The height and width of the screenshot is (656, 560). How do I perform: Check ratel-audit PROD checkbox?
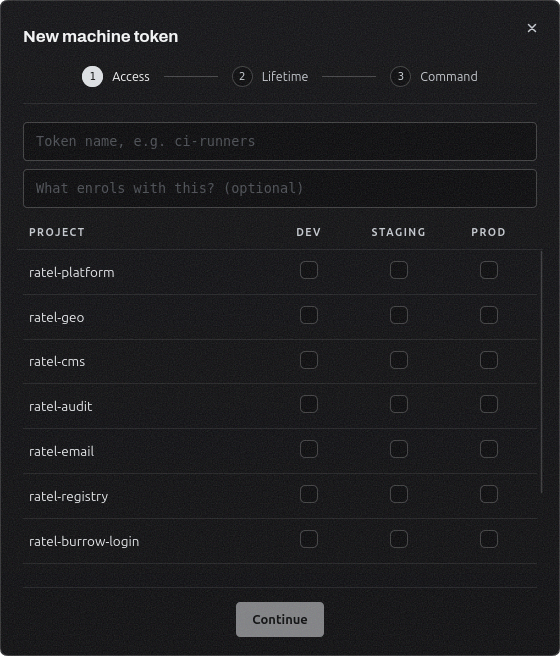point(488,404)
